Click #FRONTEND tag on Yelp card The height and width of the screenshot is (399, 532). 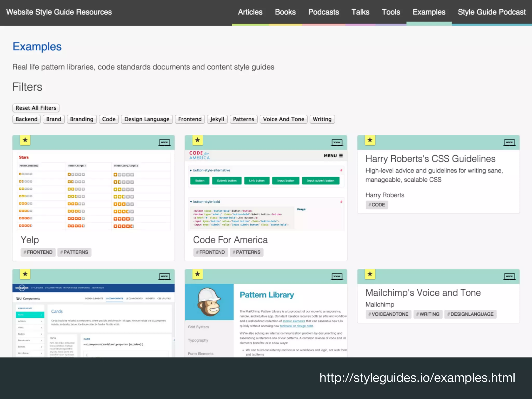coord(38,252)
